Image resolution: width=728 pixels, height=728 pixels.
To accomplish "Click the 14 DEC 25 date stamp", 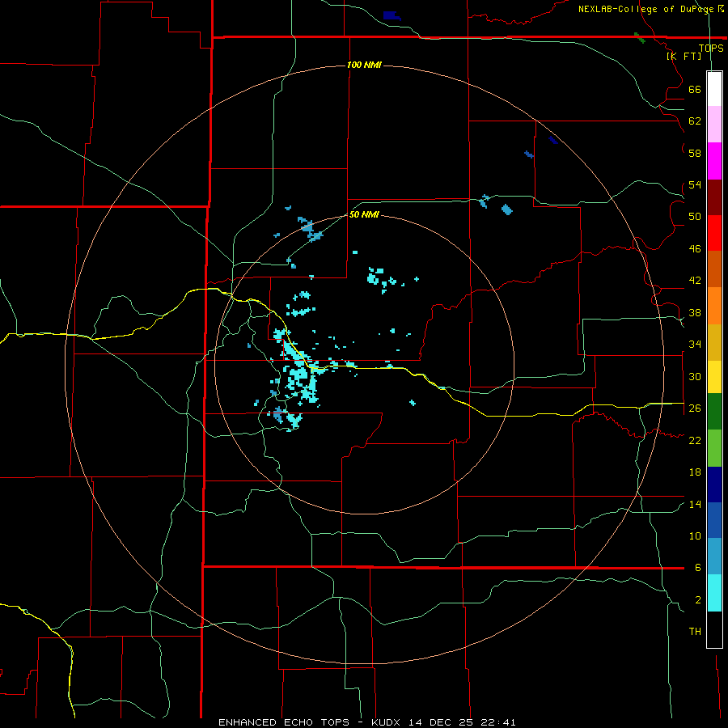I will coord(440,722).
